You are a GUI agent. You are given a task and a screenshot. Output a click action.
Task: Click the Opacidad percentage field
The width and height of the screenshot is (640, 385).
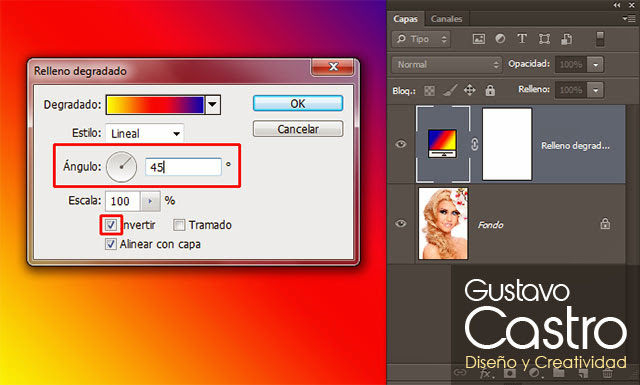571,65
